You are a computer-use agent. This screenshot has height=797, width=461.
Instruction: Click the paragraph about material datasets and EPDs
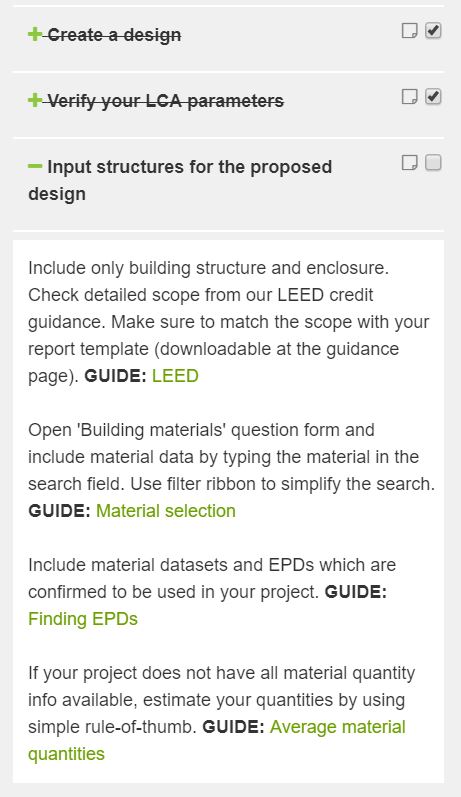pyautogui.click(x=212, y=592)
